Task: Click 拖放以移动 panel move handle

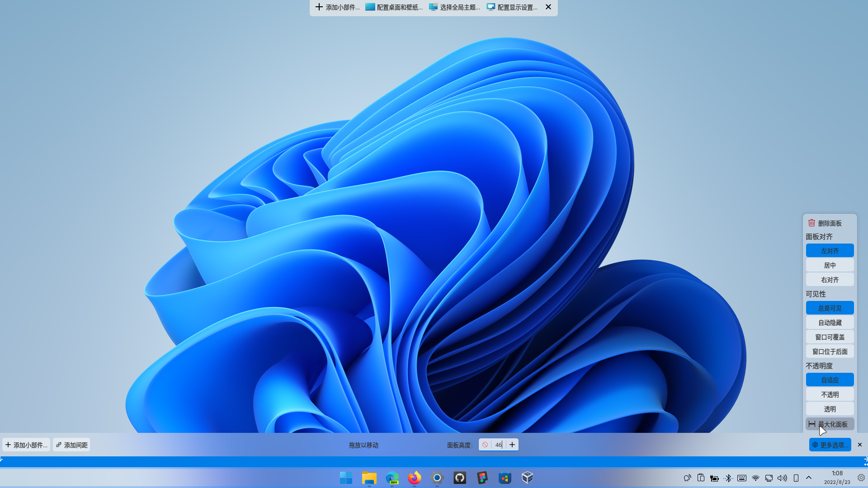Action: click(363, 445)
